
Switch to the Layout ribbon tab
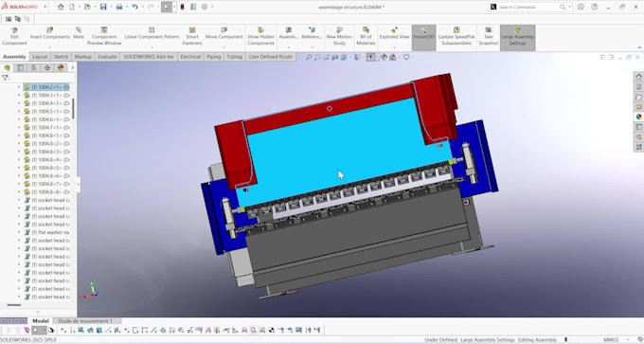coord(40,57)
